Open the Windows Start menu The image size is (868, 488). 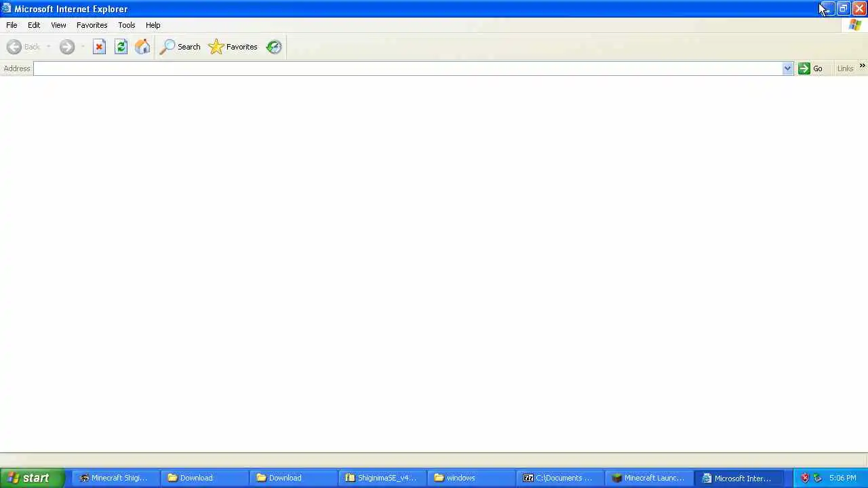click(x=32, y=478)
